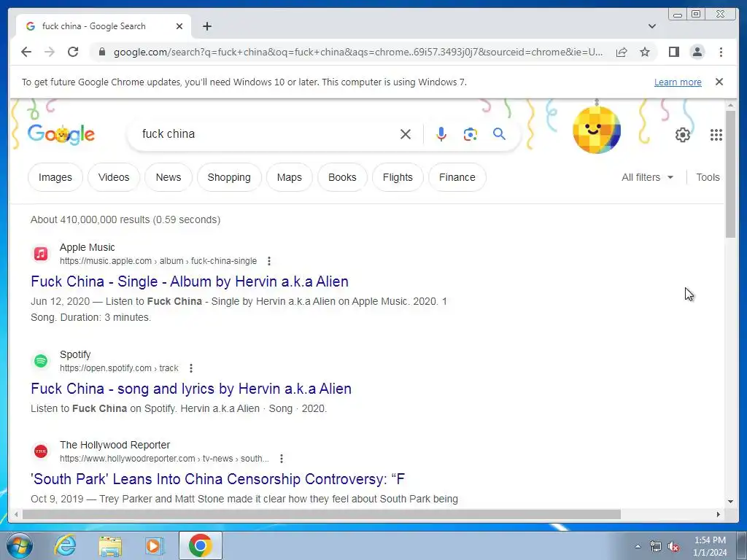This screenshot has width=747, height=560.
Task: Open the taskbar clock and date
Action: (x=710, y=546)
